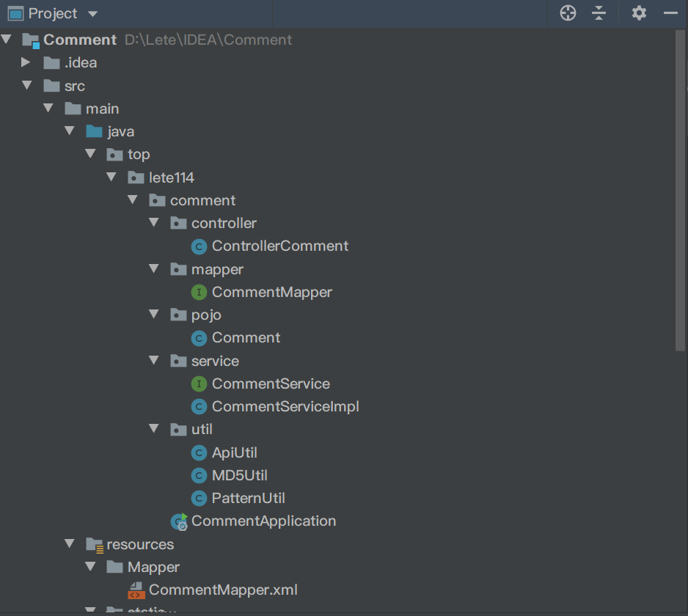The height and width of the screenshot is (616, 688).
Task: Select PatternUtil in the util package
Action: tap(248, 498)
